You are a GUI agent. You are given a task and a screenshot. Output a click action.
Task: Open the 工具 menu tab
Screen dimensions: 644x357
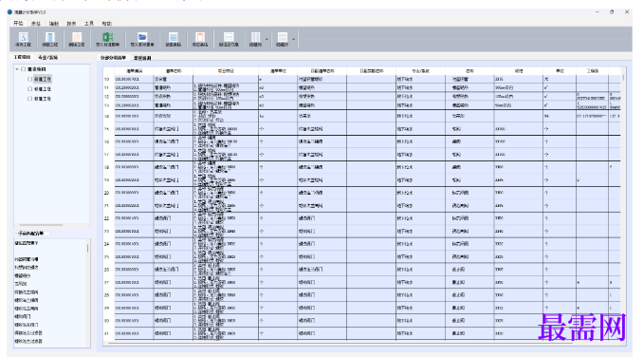click(89, 24)
